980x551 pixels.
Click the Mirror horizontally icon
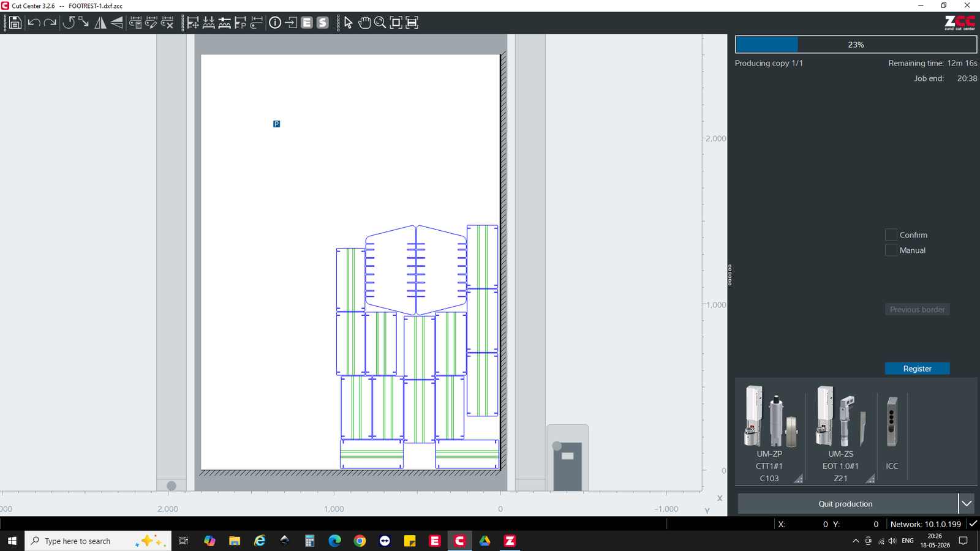click(100, 23)
